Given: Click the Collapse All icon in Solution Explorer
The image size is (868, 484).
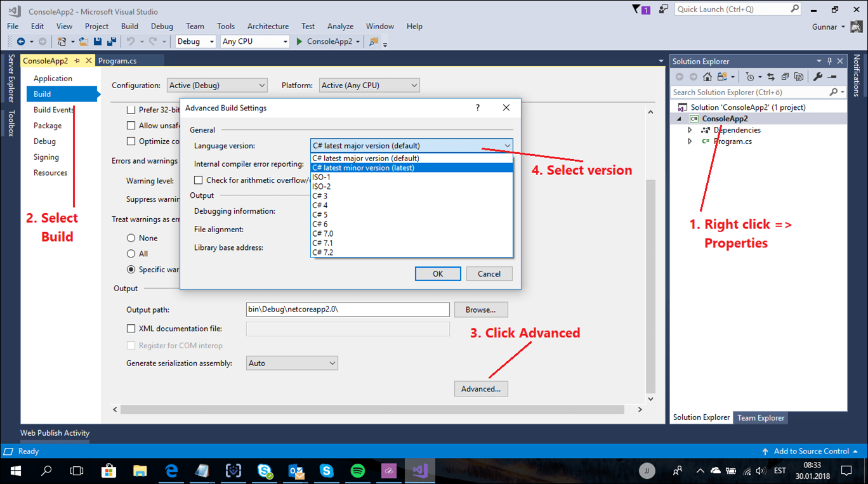Looking at the screenshot, I should click(785, 77).
